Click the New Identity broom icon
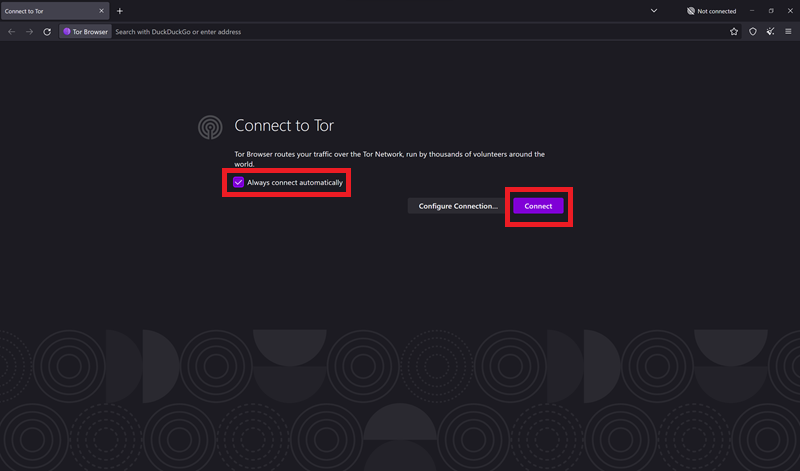 pos(770,32)
